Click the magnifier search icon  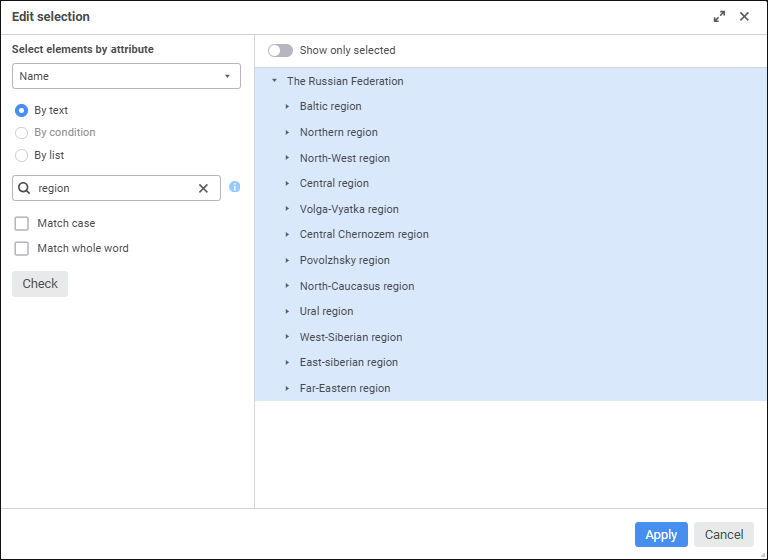(x=24, y=188)
